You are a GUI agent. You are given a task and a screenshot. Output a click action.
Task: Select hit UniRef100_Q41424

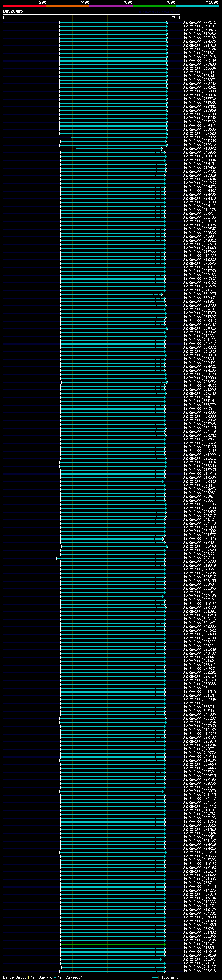[x=199, y=519]
